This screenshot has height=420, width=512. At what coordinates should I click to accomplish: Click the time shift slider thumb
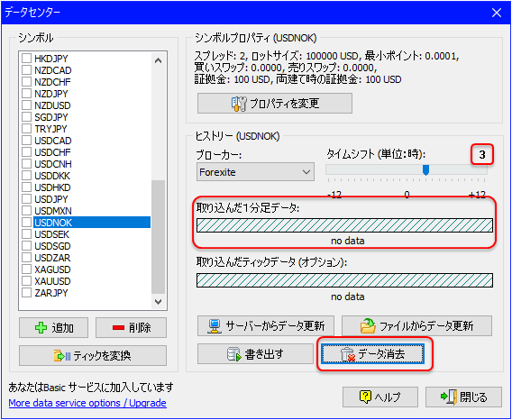[x=425, y=169]
